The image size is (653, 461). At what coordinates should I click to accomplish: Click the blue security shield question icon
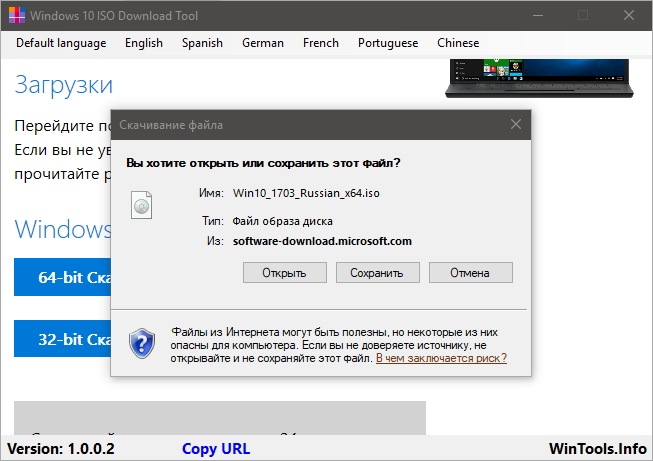coord(142,344)
